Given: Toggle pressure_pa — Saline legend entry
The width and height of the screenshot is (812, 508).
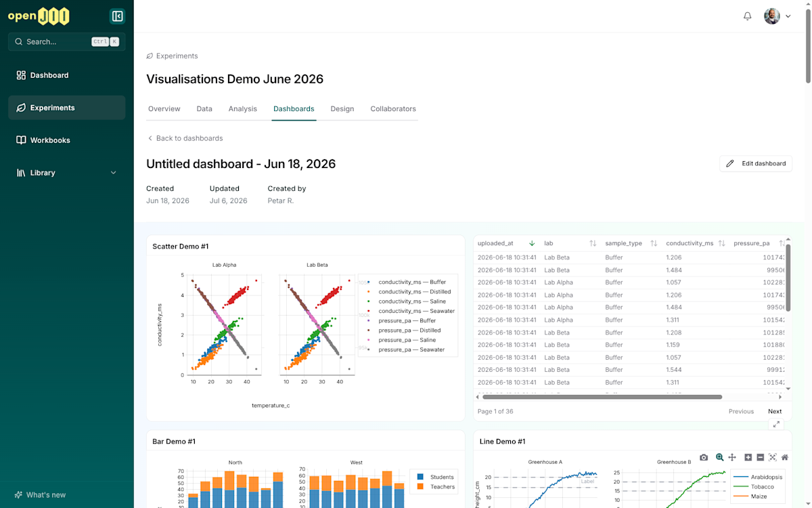Looking at the screenshot, I should (407, 340).
